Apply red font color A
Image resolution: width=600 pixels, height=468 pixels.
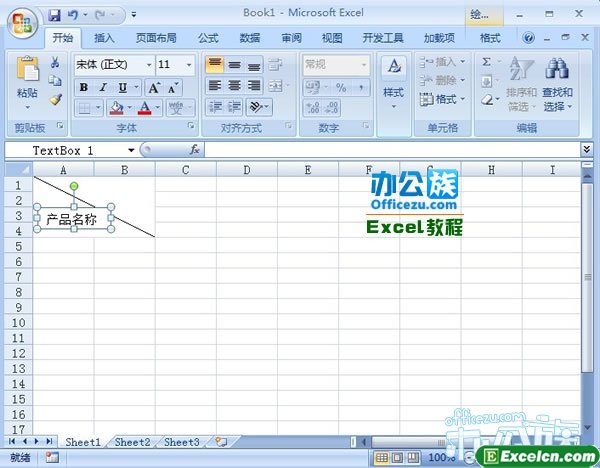click(145, 108)
